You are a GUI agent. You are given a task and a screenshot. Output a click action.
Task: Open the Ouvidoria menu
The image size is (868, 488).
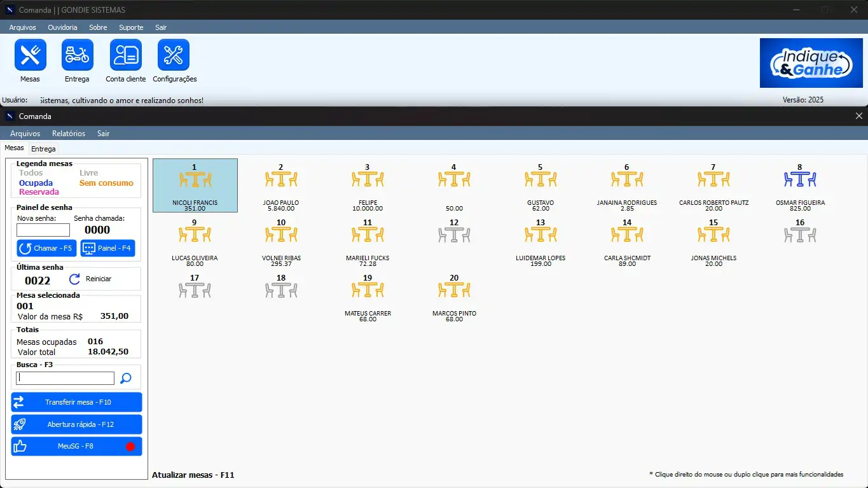click(x=62, y=27)
